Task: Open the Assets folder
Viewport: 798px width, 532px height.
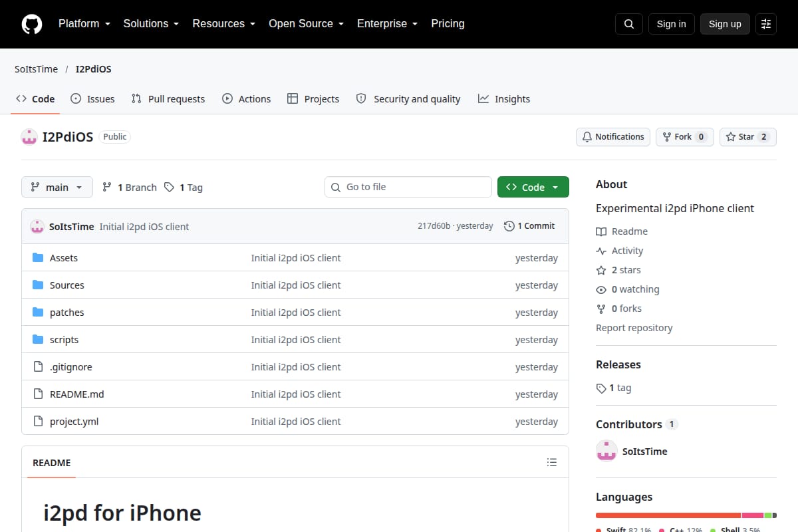Action: click(x=64, y=258)
